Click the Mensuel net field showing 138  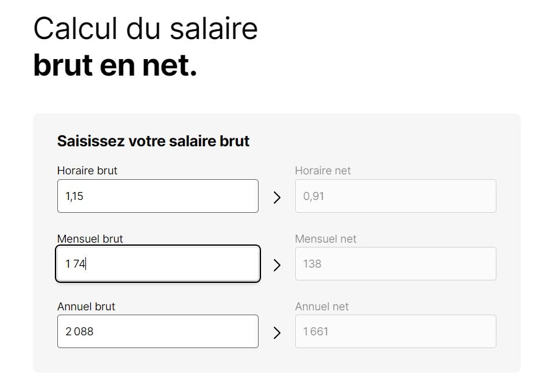coord(396,263)
